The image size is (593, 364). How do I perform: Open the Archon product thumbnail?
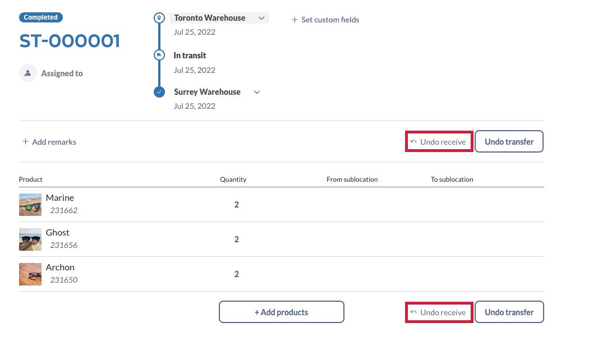pyautogui.click(x=30, y=274)
